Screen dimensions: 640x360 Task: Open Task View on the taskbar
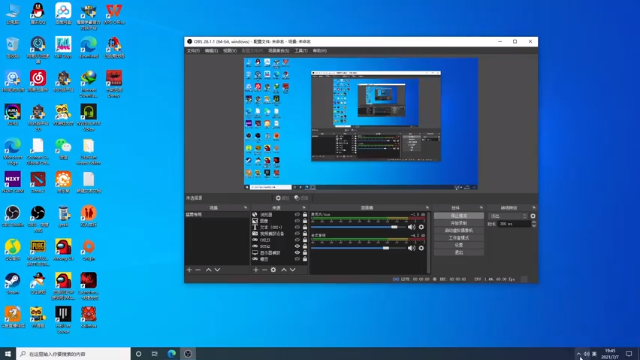coord(155,354)
